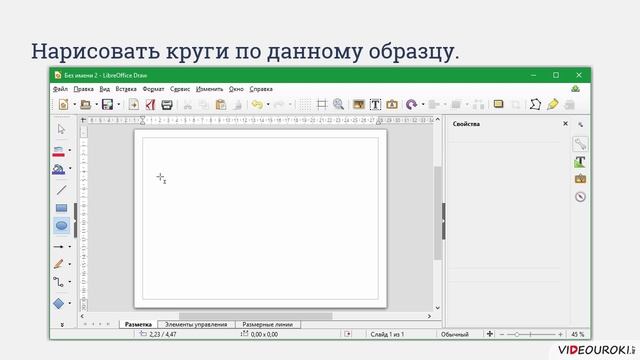The height and width of the screenshot is (360, 640).
Task: Open Line Color dropdown arrow
Action: [x=70, y=151]
